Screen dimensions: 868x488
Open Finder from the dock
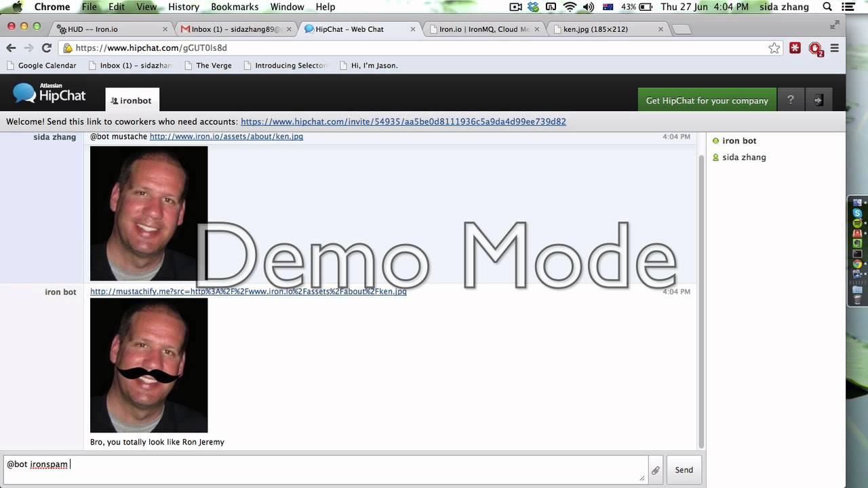857,203
